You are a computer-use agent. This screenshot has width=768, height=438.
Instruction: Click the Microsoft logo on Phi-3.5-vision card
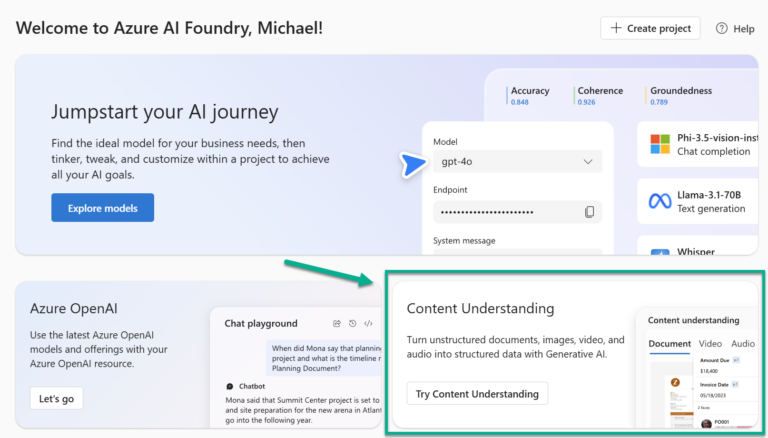(660, 144)
